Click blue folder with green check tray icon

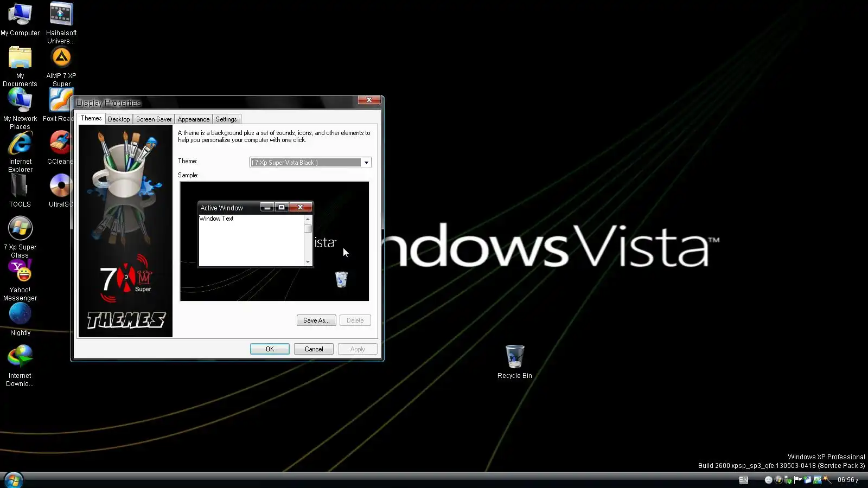[807, 479]
